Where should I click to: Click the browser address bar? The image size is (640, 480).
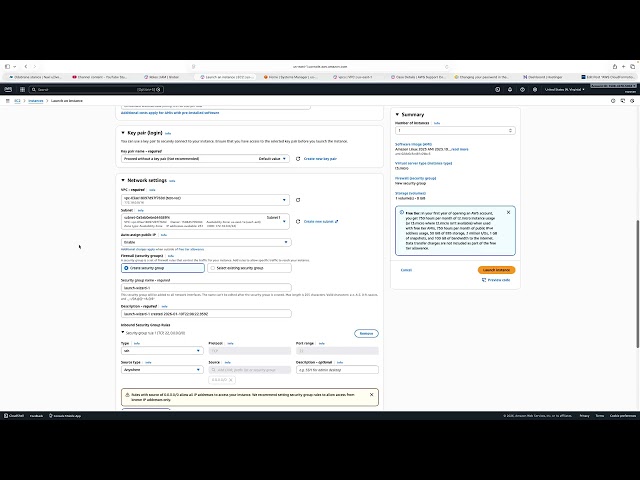pyautogui.click(x=320, y=67)
